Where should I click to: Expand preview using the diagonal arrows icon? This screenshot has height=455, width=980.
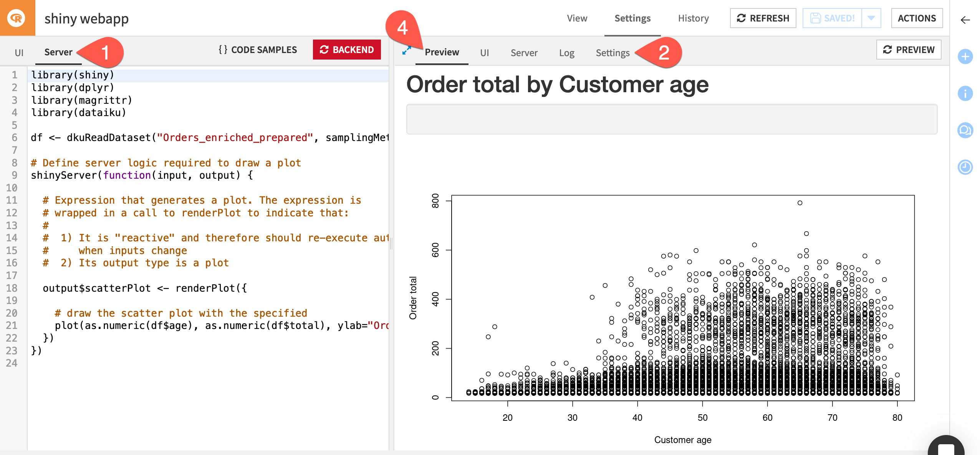point(406,50)
